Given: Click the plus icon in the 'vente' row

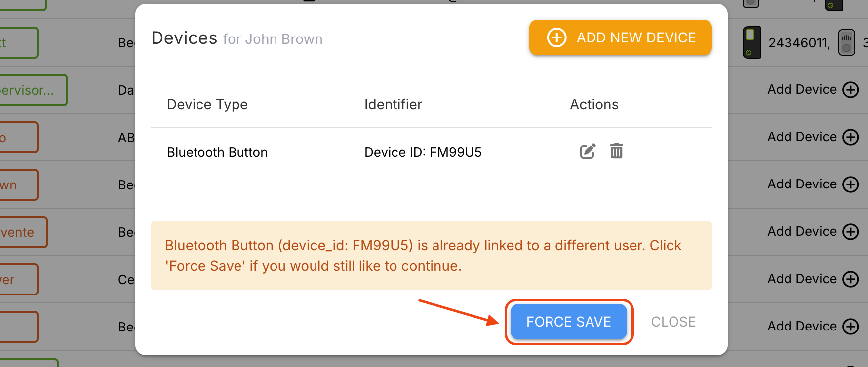Looking at the screenshot, I should pos(851,232).
